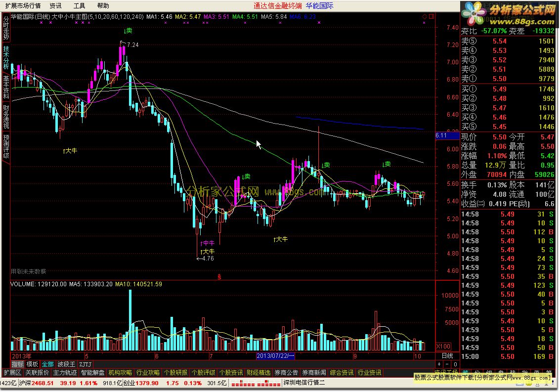Viewport: 560px width, 392px height.
Task: Click the plus zoom button under 日线
Action: click(x=439, y=364)
